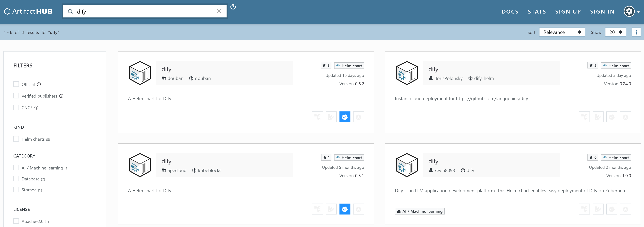Click verified publisher badge on douban dify card
Image resolution: width=644 pixels, height=227 pixels.
(x=345, y=117)
